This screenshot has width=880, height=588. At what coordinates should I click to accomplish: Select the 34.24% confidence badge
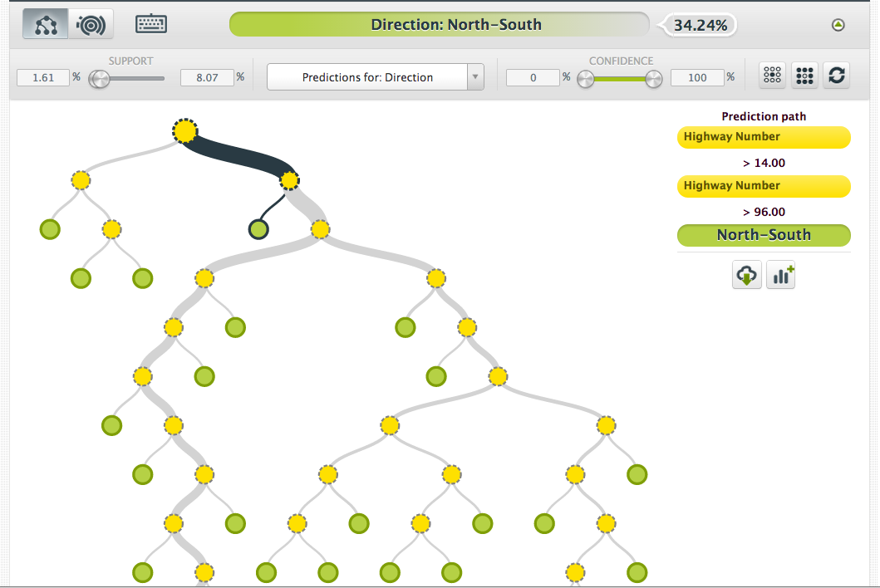pos(698,24)
